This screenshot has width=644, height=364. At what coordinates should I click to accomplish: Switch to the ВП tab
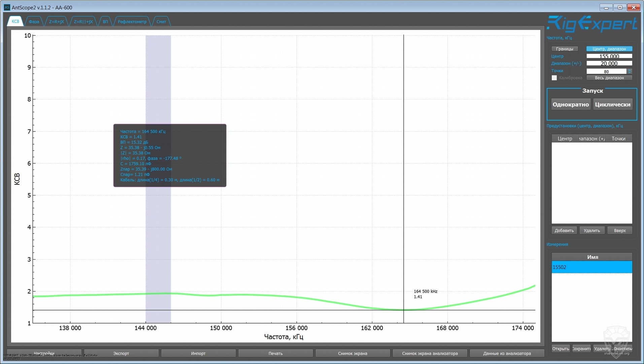[105, 22]
